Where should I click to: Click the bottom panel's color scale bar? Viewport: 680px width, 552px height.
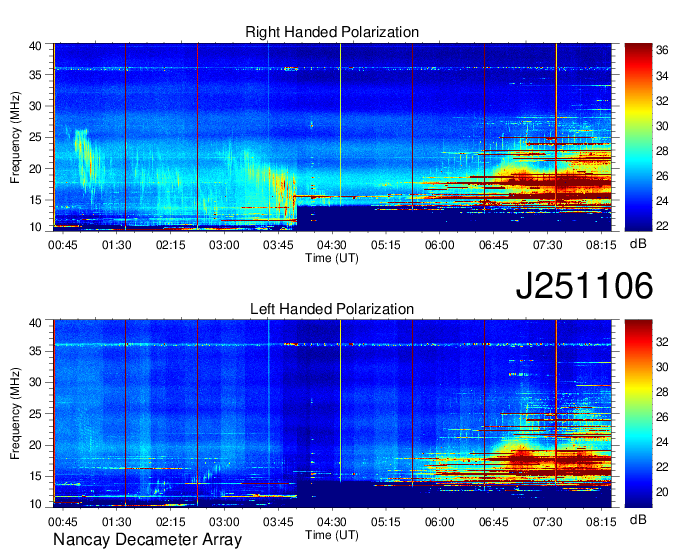pyautogui.click(x=637, y=414)
